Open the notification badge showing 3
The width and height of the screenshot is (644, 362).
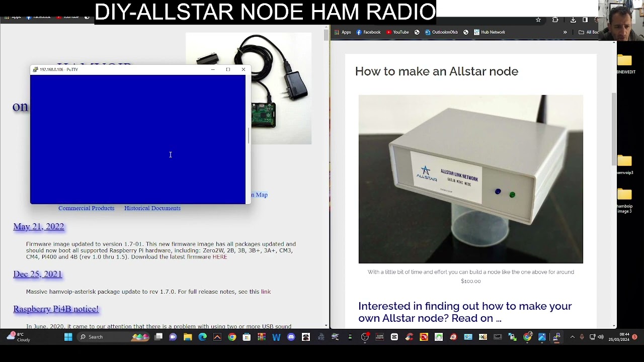[x=635, y=337]
